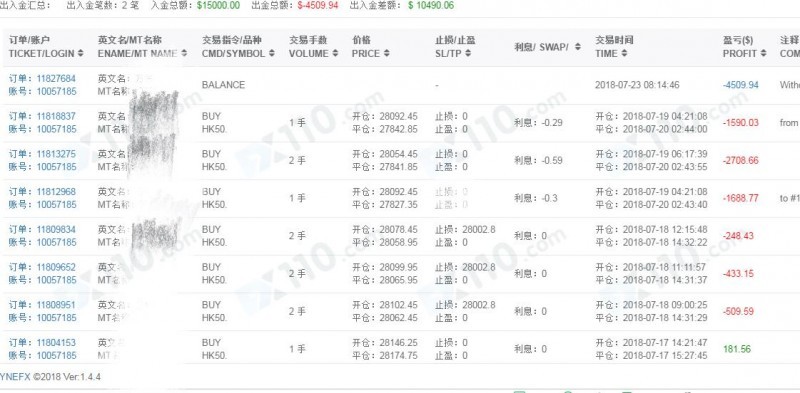
Task: Open order 11812968 link
Action: (56, 192)
